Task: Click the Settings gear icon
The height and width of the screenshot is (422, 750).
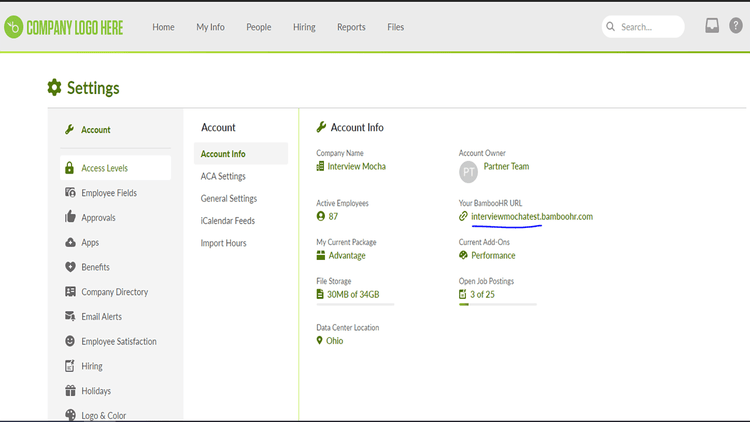Action: point(55,88)
